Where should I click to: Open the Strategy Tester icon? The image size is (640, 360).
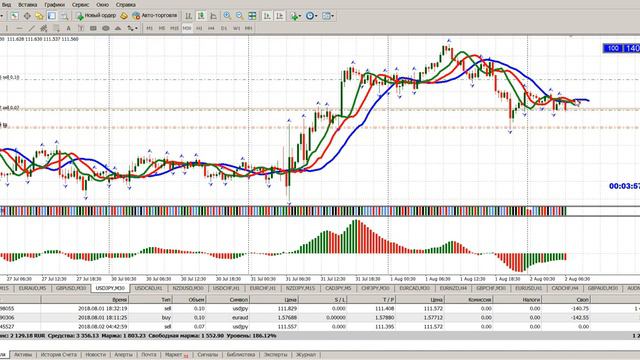64,16
